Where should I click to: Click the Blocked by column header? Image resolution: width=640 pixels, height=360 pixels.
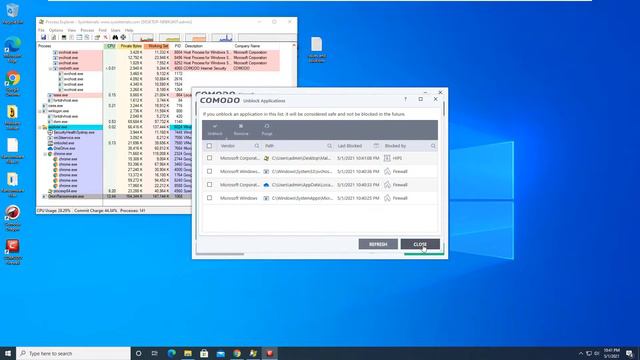tap(395, 146)
